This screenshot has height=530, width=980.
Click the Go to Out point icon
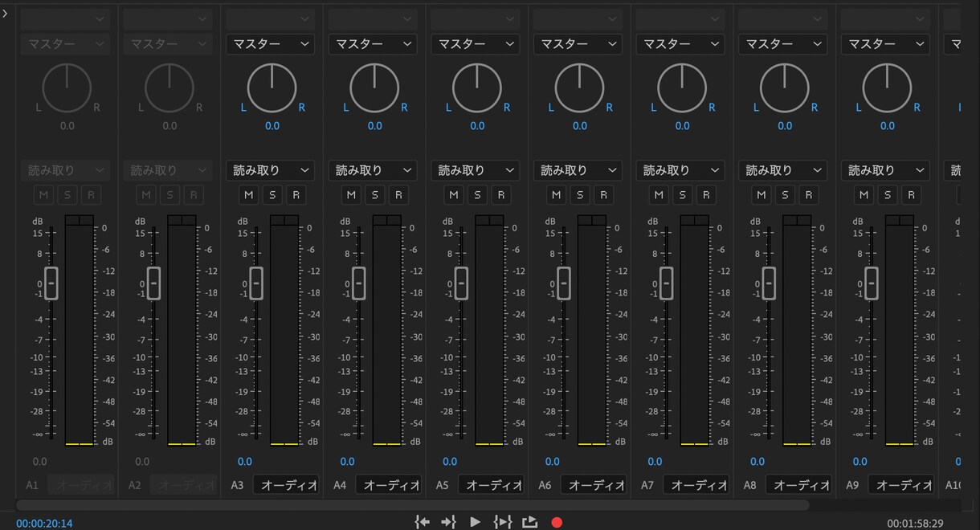click(x=448, y=522)
